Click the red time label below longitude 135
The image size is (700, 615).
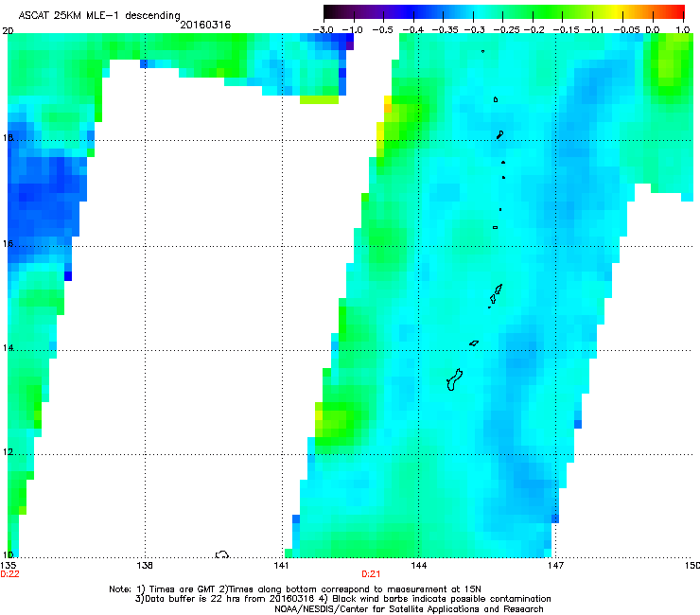coord(9,574)
